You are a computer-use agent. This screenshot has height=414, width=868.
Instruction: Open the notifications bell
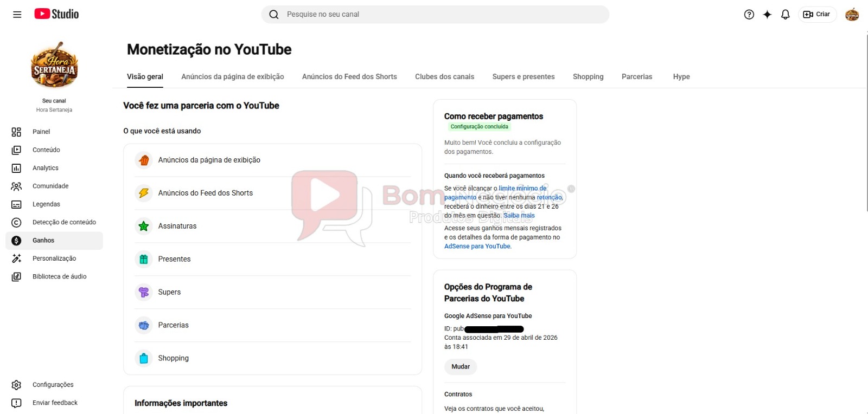coord(785,15)
